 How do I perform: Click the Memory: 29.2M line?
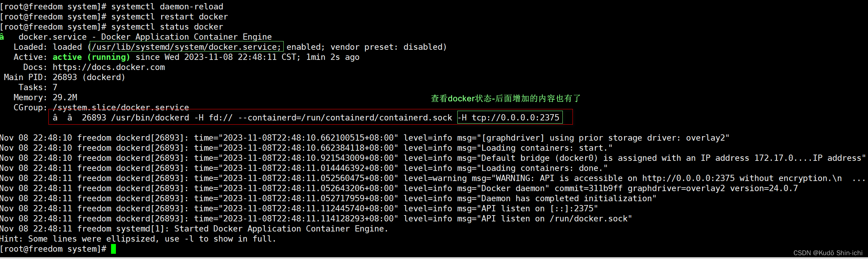tap(45, 97)
